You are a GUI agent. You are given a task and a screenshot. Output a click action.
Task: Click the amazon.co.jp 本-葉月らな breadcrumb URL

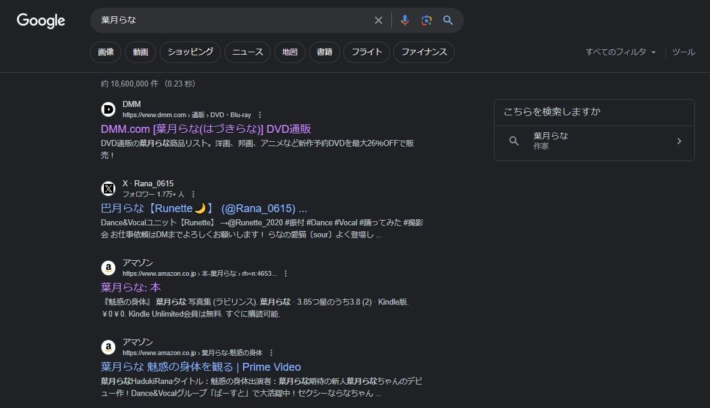click(x=199, y=274)
